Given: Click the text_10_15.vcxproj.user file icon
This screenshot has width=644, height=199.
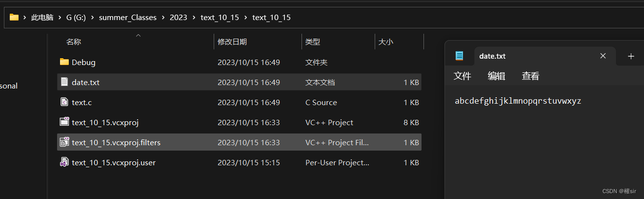Looking at the screenshot, I should (x=64, y=162).
